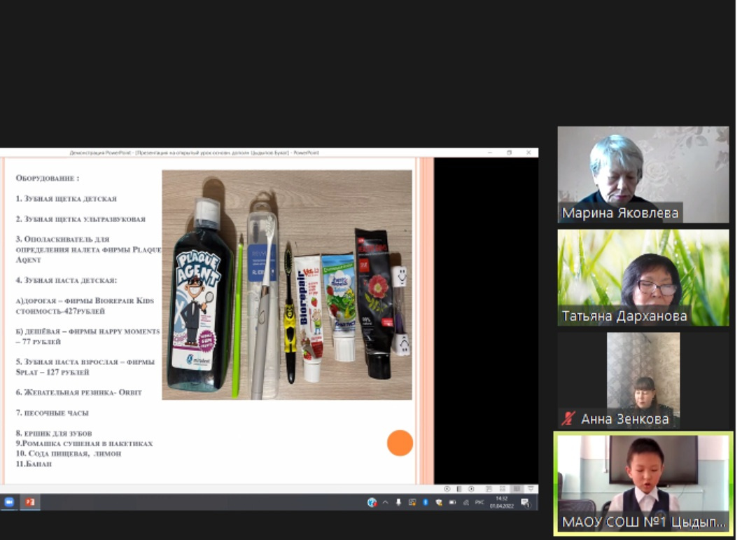Select Татьяна Дарханова's video tile
The image size is (756, 540).
[643, 277]
